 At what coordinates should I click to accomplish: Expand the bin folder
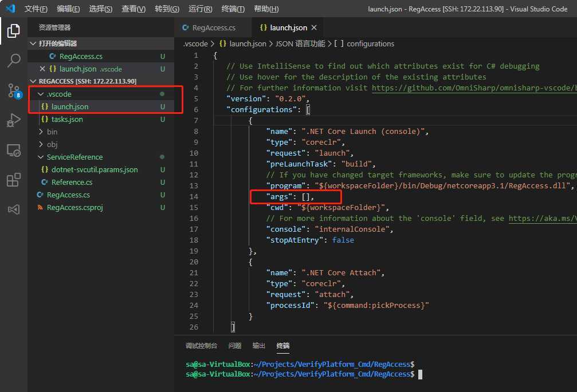(x=41, y=132)
